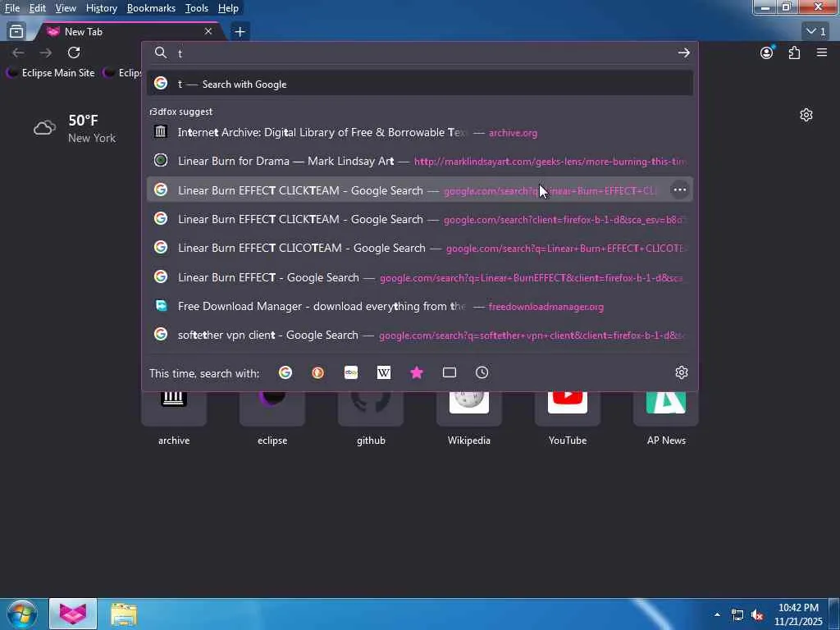Viewport: 840px width, 630px height.
Task: Click the muted volume tray icon
Action: coord(757,615)
